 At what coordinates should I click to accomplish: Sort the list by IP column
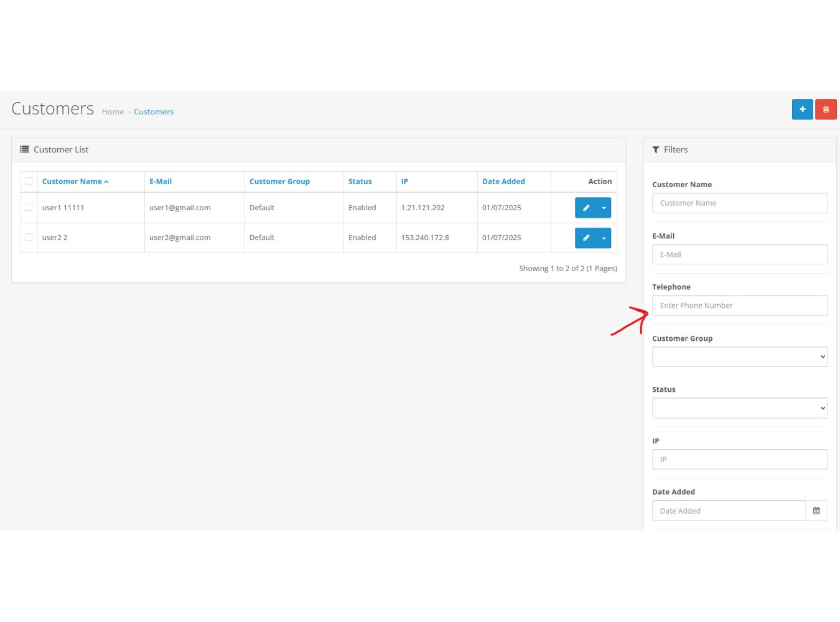pyautogui.click(x=404, y=182)
